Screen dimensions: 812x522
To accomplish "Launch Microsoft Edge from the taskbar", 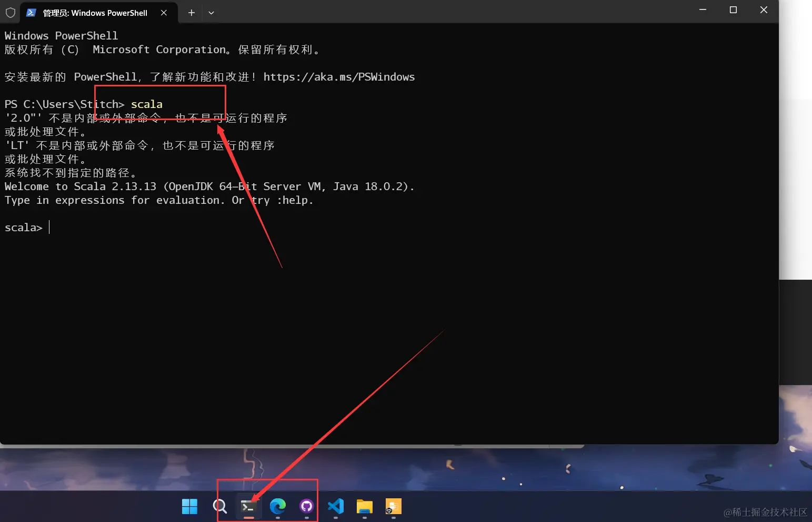I will tap(278, 506).
